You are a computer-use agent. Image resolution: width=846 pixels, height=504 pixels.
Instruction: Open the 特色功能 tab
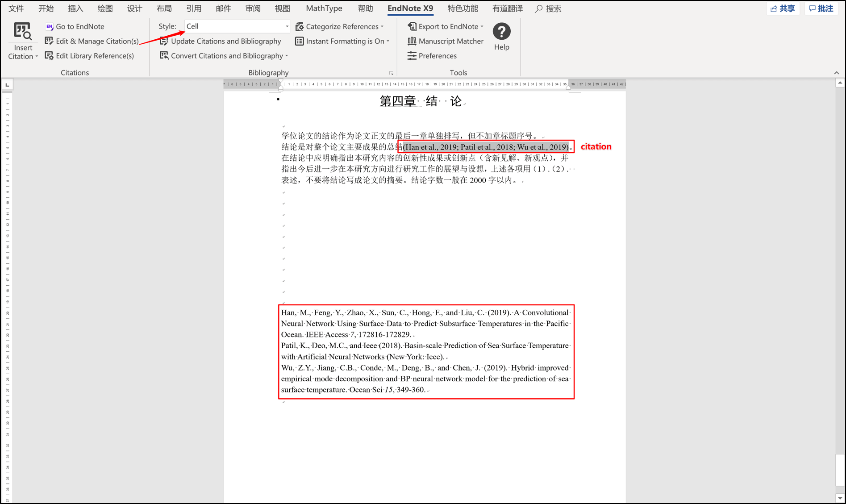click(x=463, y=8)
